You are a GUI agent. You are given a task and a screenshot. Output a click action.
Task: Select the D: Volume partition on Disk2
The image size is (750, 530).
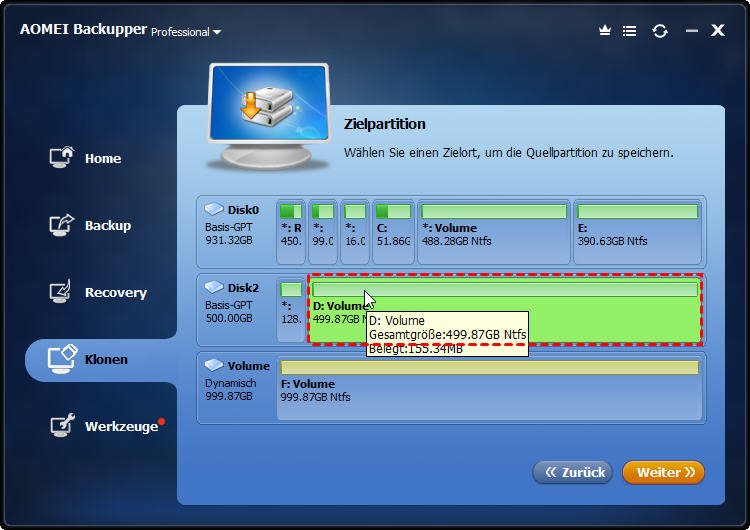pyautogui.click(x=505, y=309)
